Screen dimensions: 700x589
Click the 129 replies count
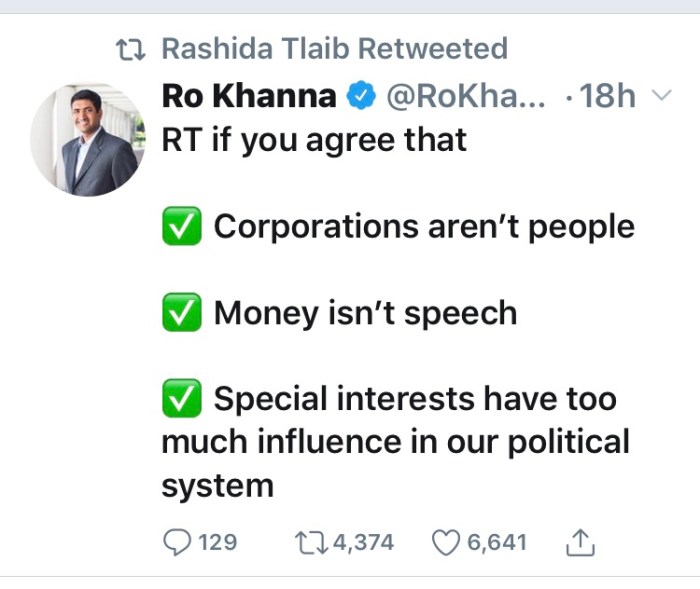pos(218,542)
